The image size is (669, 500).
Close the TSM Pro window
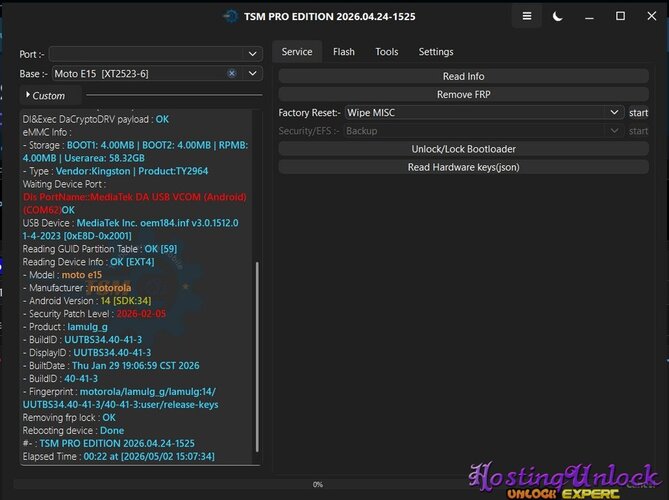click(x=652, y=16)
